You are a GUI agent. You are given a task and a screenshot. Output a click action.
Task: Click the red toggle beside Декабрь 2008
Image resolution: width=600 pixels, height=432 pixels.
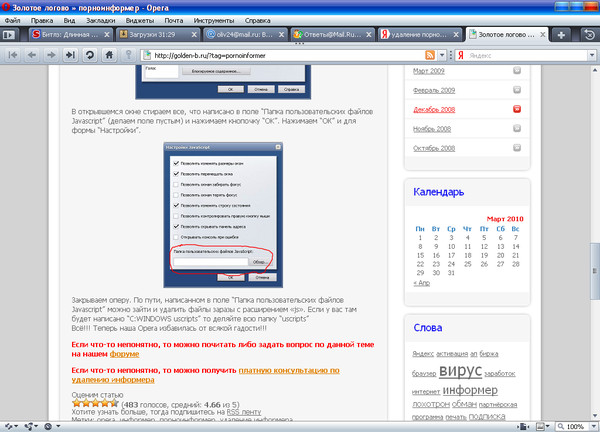click(517, 109)
